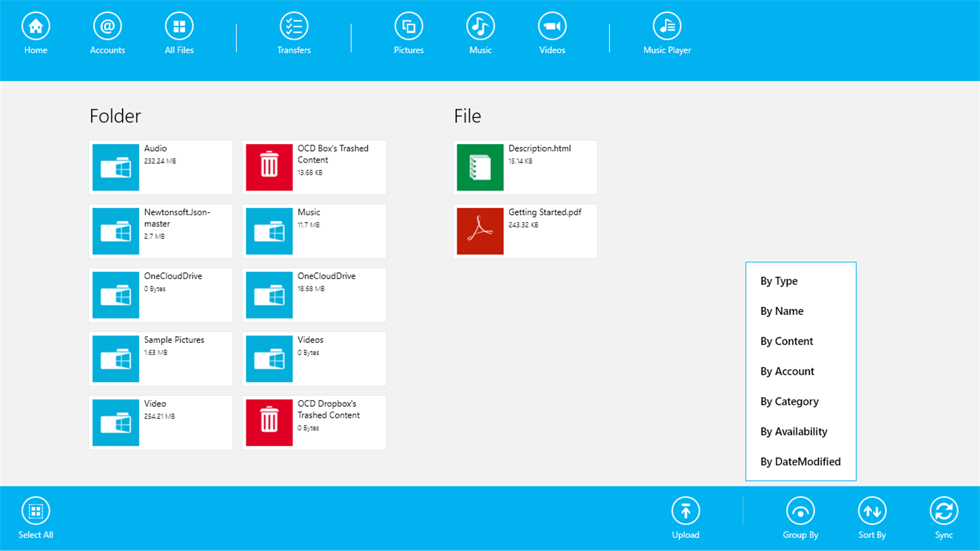Browse the Music category icon

(480, 27)
